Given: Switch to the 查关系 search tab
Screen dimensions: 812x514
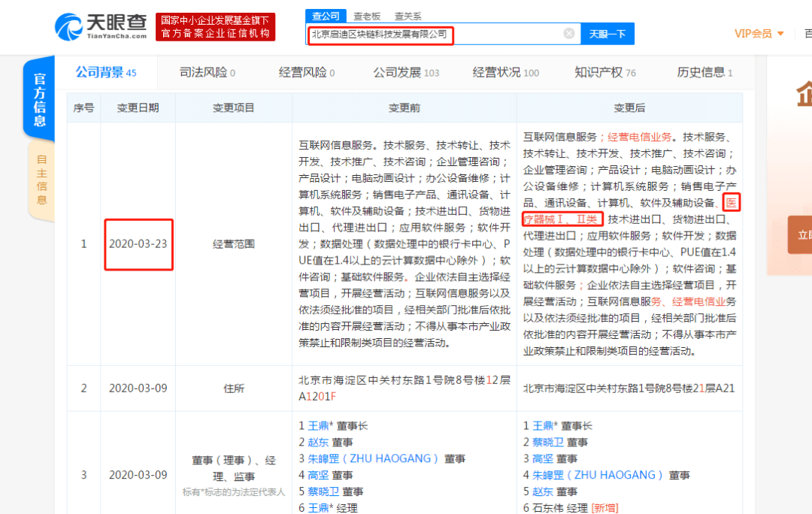Looking at the screenshot, I should click(408, 17).
